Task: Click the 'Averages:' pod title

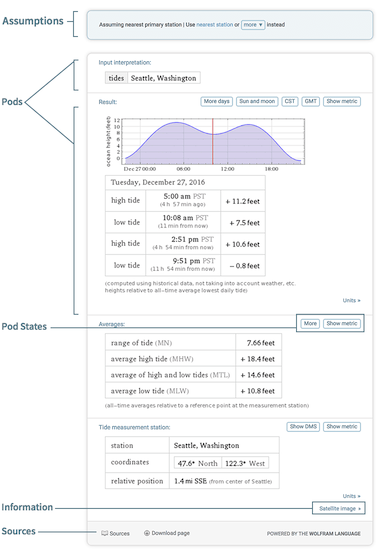Action: [111, 324]
